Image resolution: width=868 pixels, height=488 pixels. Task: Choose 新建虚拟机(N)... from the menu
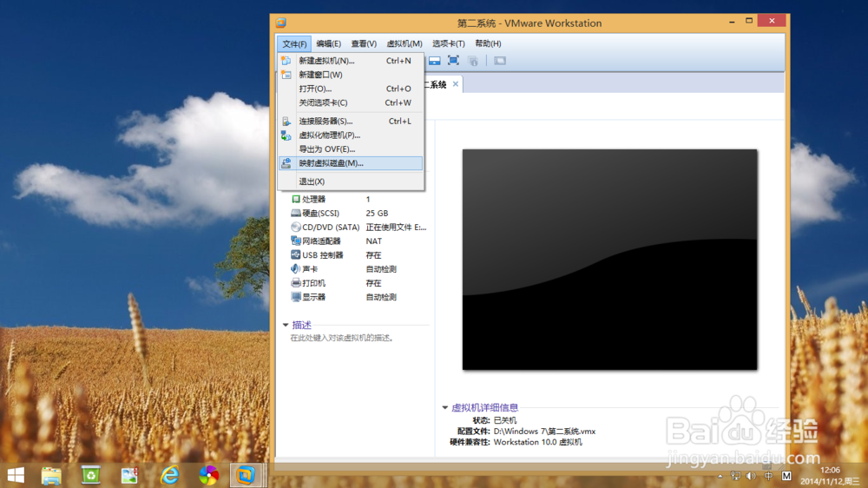pyautogui.click(x=351, y=61)
